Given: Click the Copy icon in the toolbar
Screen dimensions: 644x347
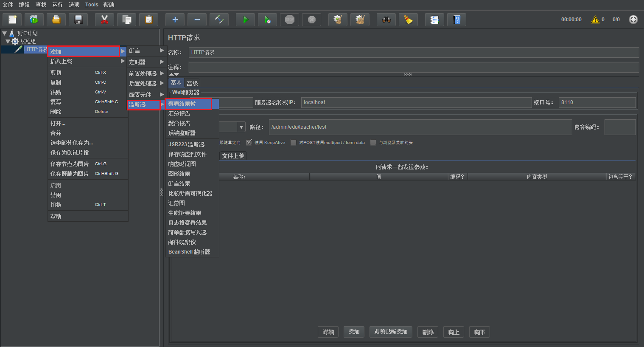Looking at the screenshot, I should point(126,20).
